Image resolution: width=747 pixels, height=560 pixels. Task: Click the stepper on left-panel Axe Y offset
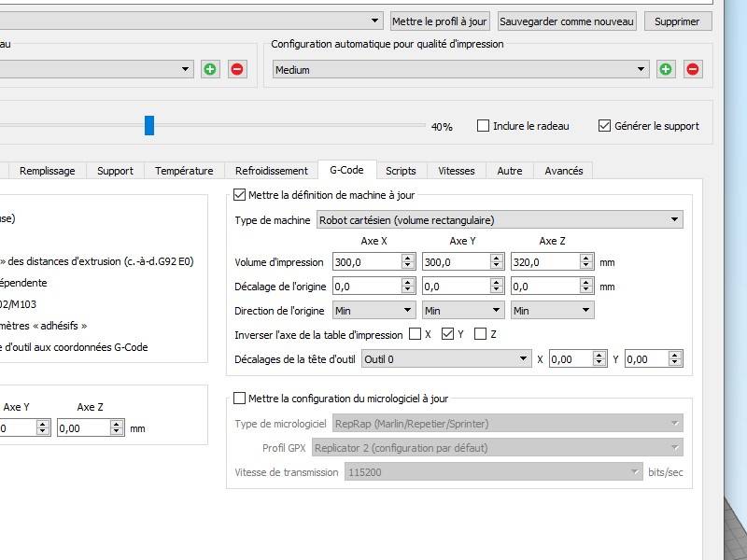click(43, 428)
